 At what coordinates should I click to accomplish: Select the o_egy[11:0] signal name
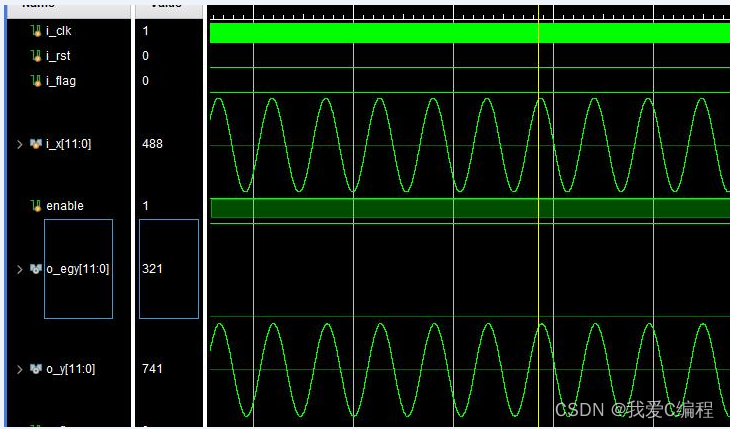point(78,269)
